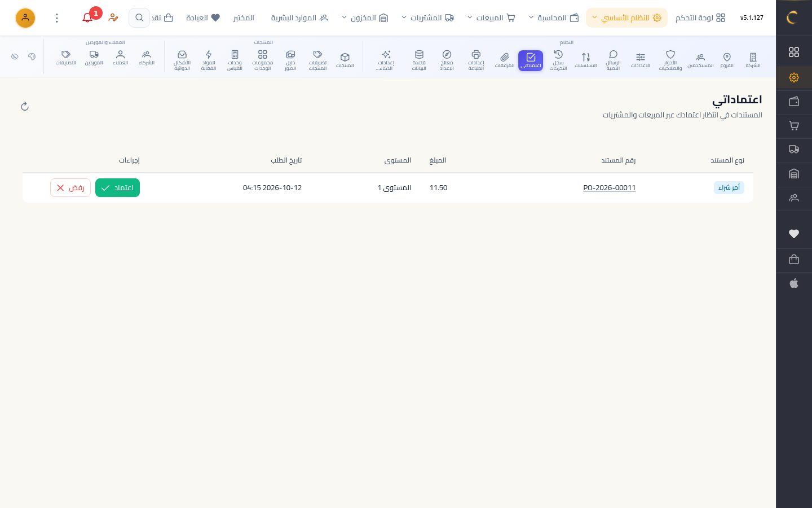Open الموارد البشرية menu item
The width and height of the screenshot is (812, 508).
299,18
